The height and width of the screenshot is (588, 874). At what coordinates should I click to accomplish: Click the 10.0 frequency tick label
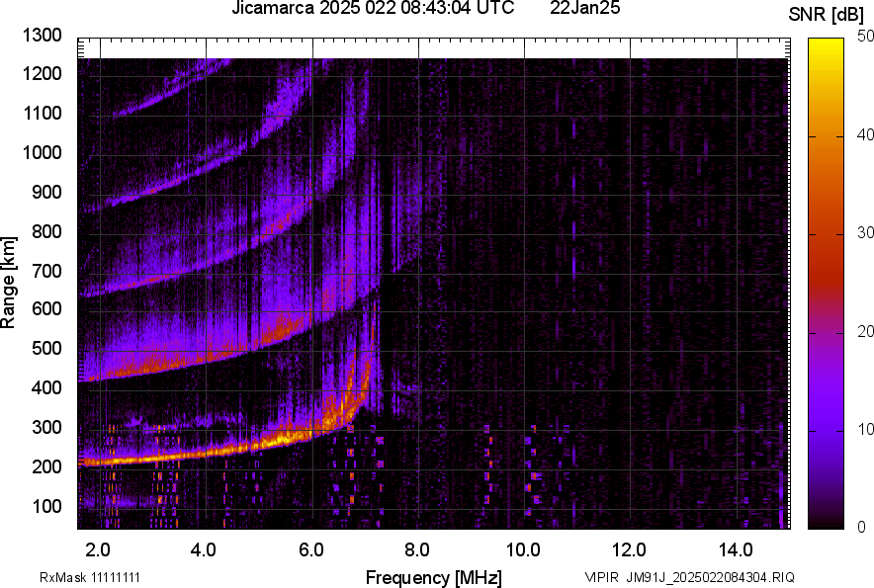(523, 549)
